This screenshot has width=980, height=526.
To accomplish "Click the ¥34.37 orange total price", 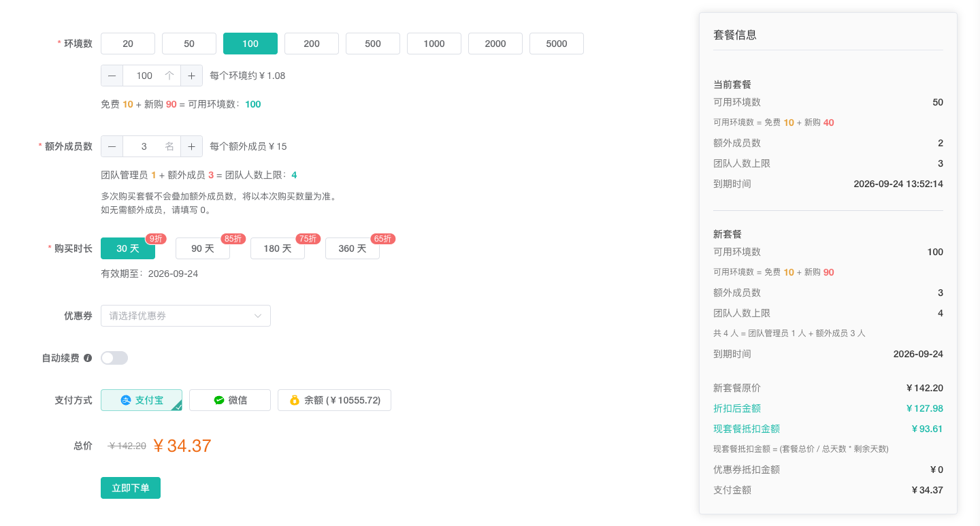I will pyautogui.click(x=182, y=446).
